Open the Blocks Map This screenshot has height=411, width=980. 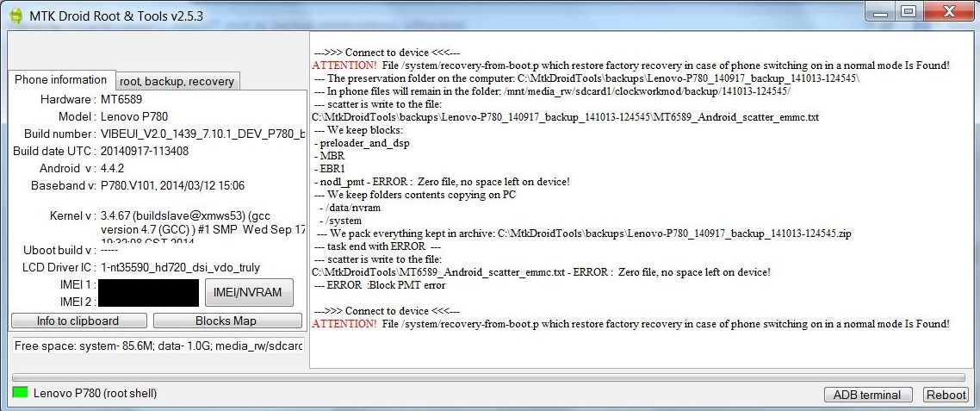point(226,321)
